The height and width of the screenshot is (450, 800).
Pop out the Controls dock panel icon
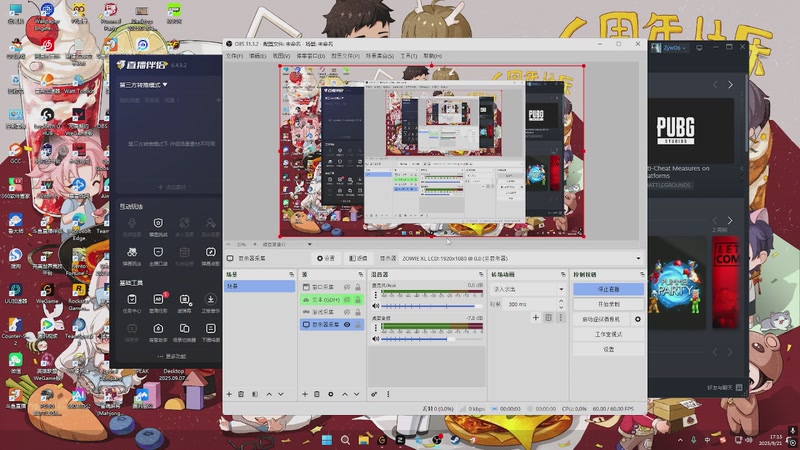[641, 274]
